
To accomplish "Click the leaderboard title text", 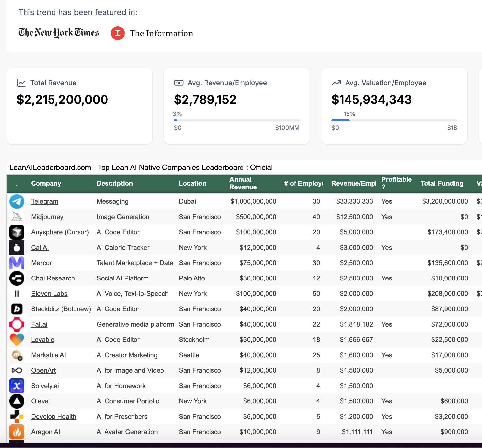I will click(141, 168).
